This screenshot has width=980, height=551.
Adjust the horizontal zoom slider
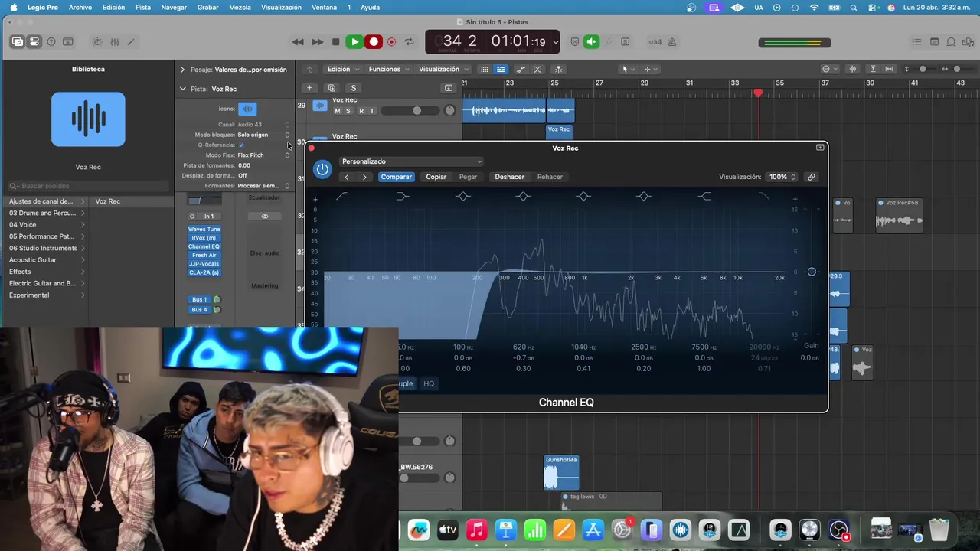pos(956,69)
